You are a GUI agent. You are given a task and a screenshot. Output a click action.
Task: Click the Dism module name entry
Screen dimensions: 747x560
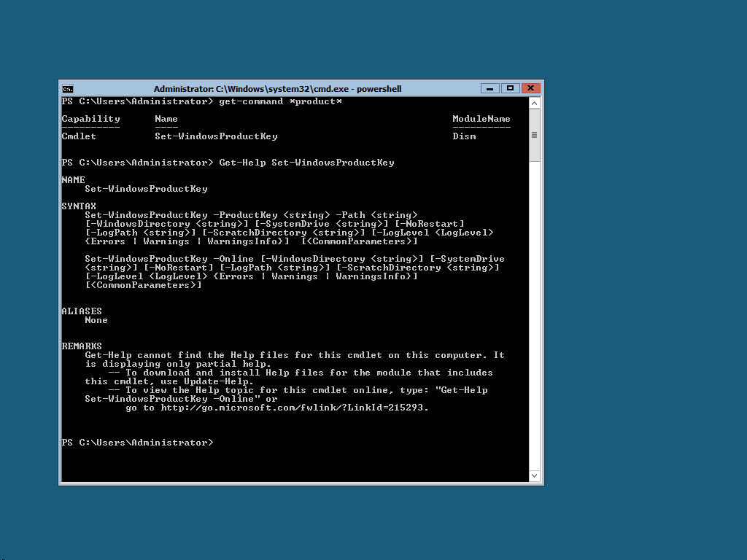(464, 136)
